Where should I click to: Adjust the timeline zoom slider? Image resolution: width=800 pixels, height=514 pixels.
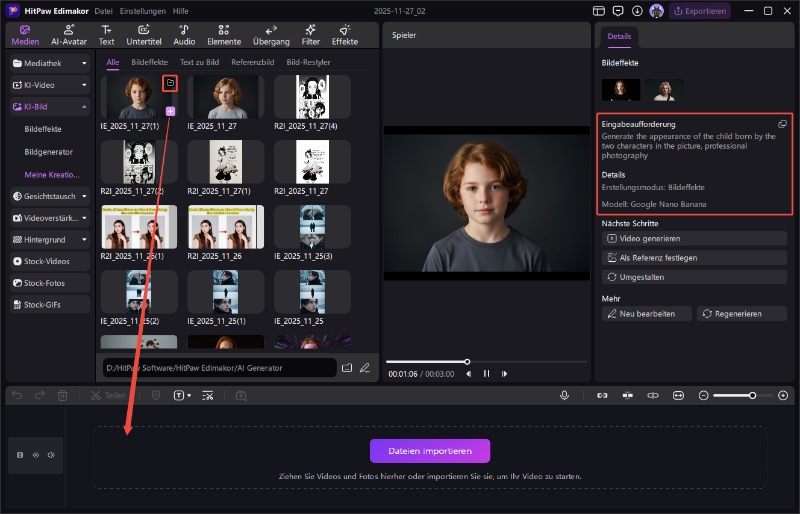(x=753, y=396)
